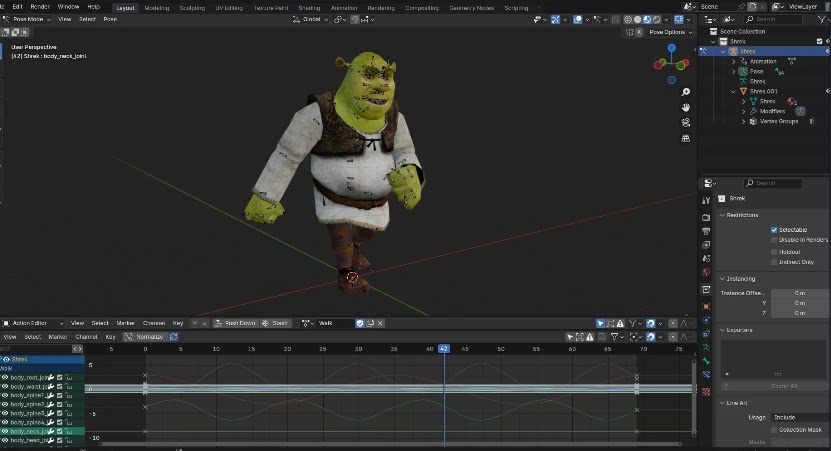The width and height of the screenshot is (831, 451).
Task: Open the Physics properties tab
Action: tap(706, 320)
